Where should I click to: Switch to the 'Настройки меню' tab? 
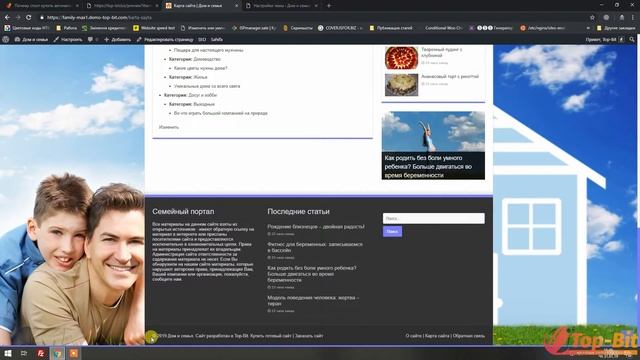[x=281, y=6]
